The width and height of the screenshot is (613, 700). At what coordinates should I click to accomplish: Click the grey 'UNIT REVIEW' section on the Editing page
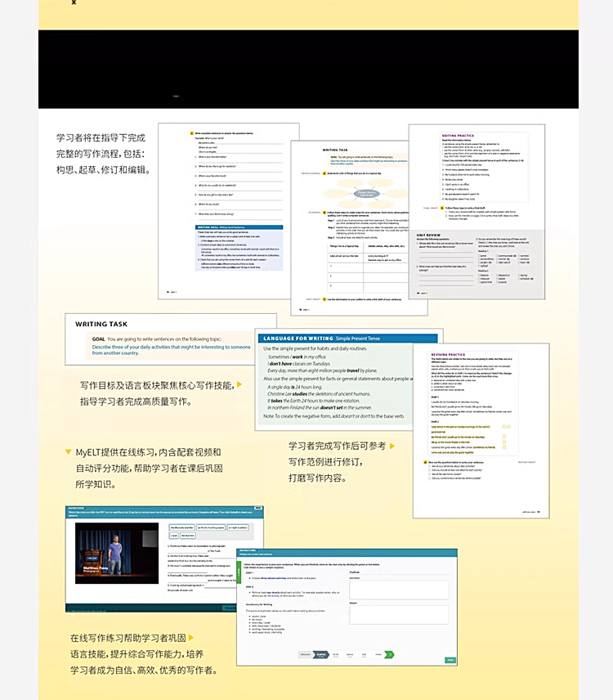click(477, 264)
